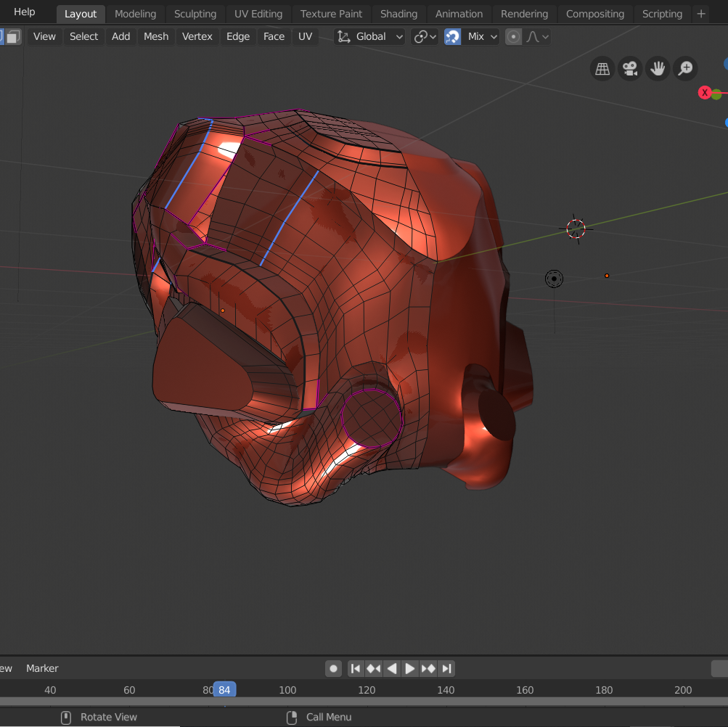Viewport: 728px width, 727px height.
Task: Open the Vertex menu
Action: [x=197, y=36]
